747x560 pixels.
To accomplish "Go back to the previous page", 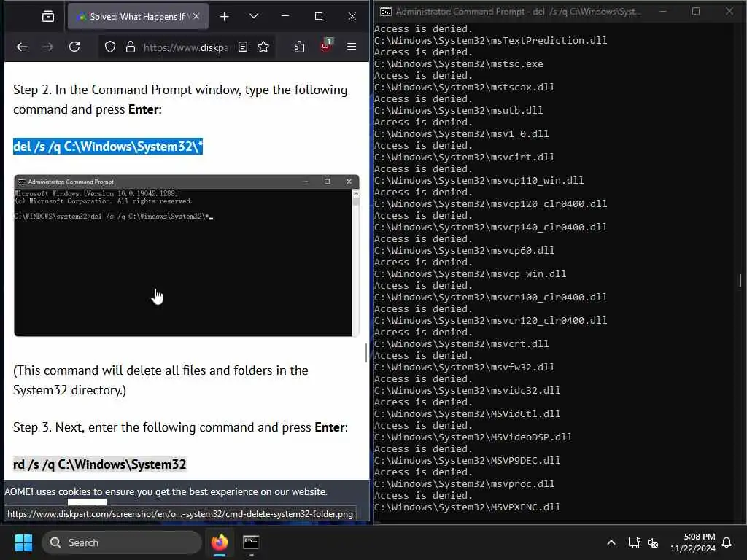I will pyautogui.click(x=22, y=47).
